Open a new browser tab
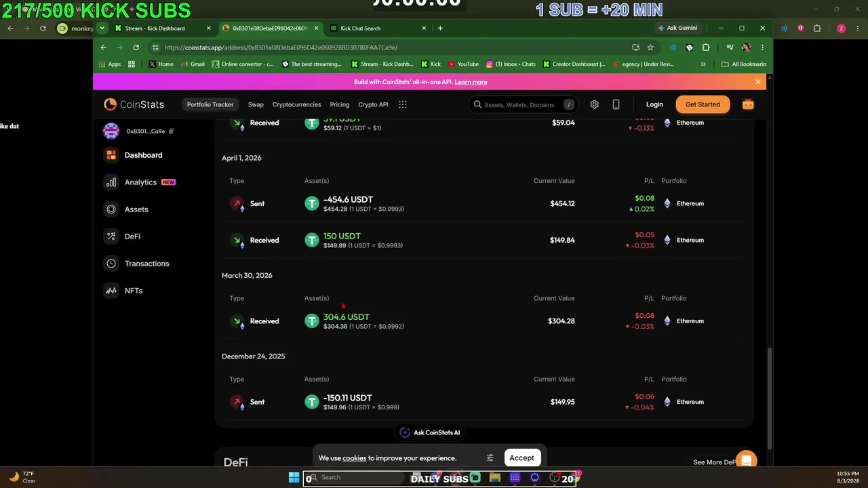 pyautogui.click(x=440, y=28)
